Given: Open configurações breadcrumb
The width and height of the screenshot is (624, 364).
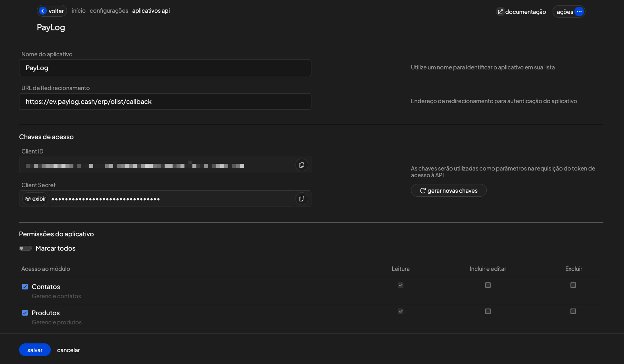Looking at the screenshot, I should [x=109, y=11].
